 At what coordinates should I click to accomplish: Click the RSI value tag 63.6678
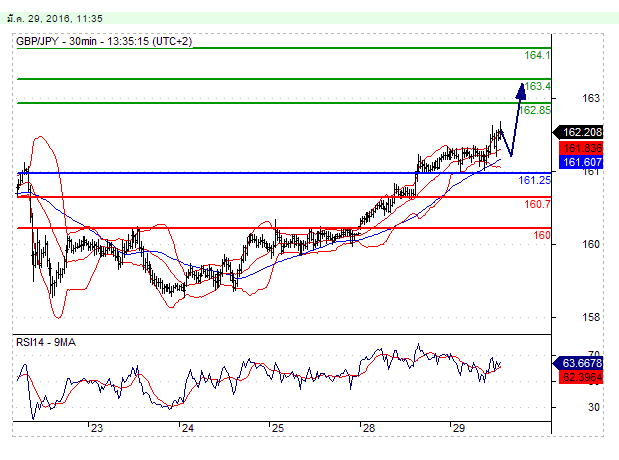point(578,363)
